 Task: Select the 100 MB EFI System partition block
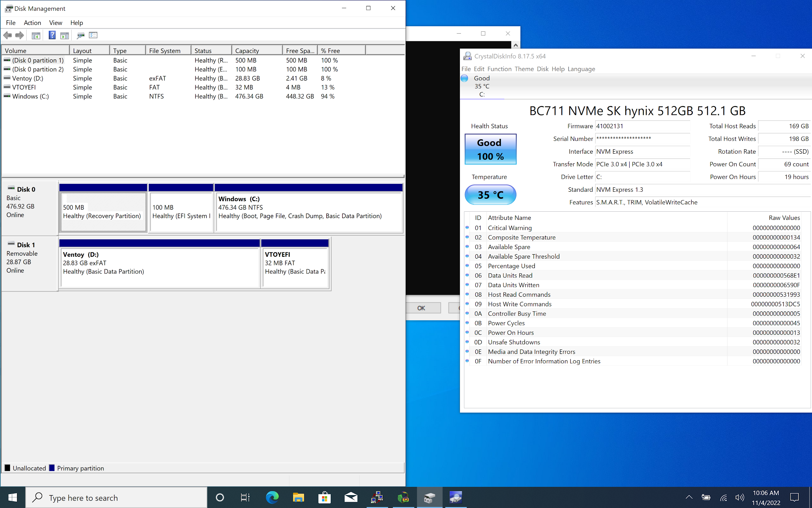tap(181, 212)
